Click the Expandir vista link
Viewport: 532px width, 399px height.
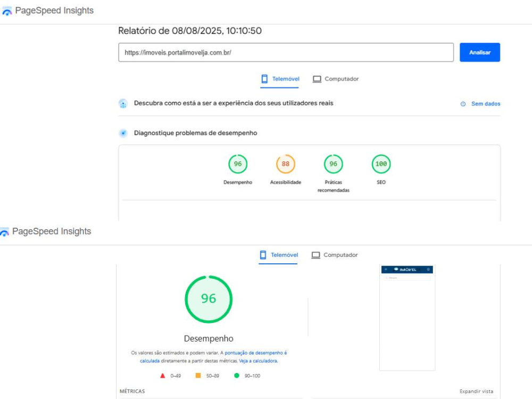476,392
